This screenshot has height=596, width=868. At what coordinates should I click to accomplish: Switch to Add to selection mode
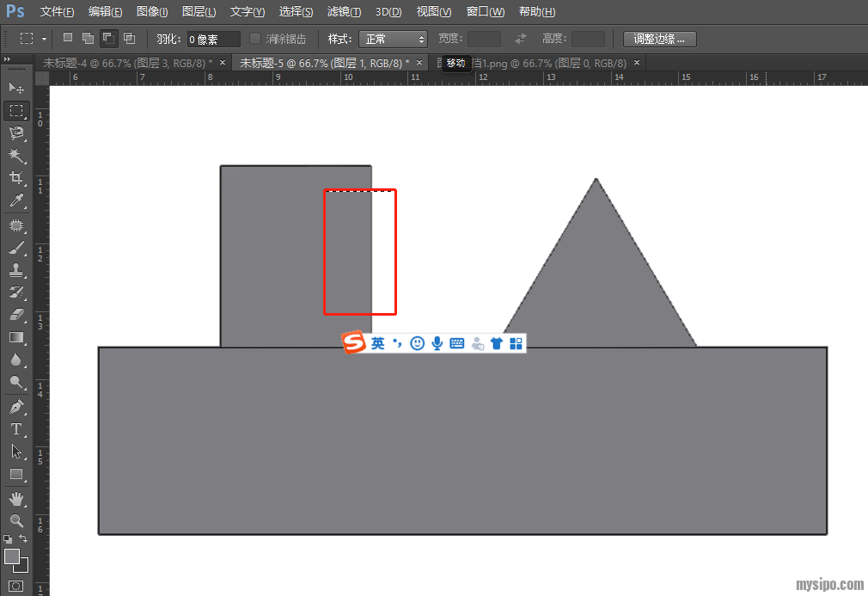pos(88,39)
